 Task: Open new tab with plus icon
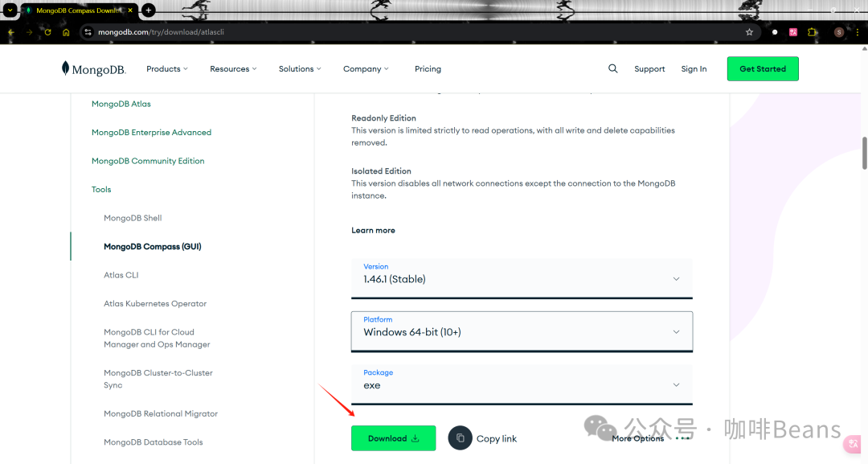(149, 10)
